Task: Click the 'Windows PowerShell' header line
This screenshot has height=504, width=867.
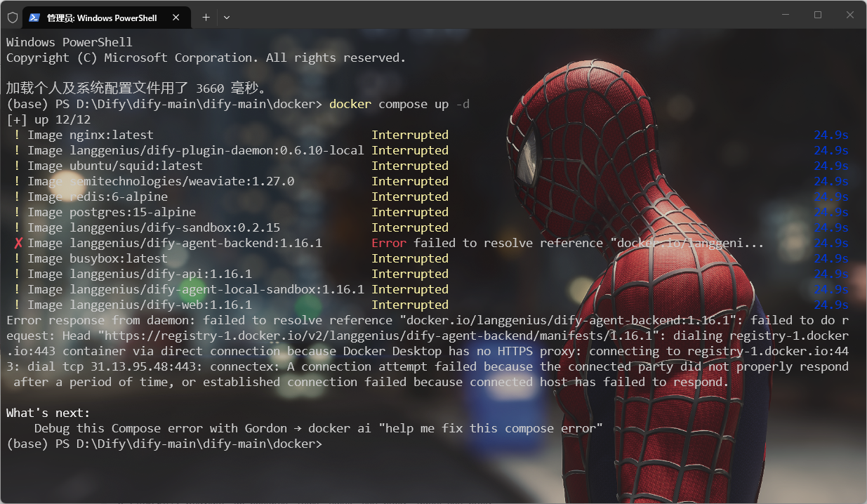Action: pos(70,42)
